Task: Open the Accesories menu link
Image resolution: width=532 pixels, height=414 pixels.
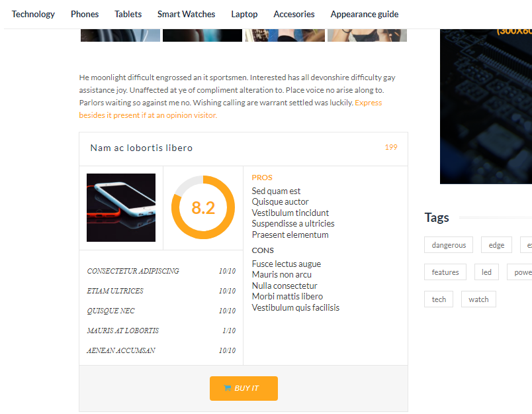Action: pyautogui.click(x=294, y=15)
